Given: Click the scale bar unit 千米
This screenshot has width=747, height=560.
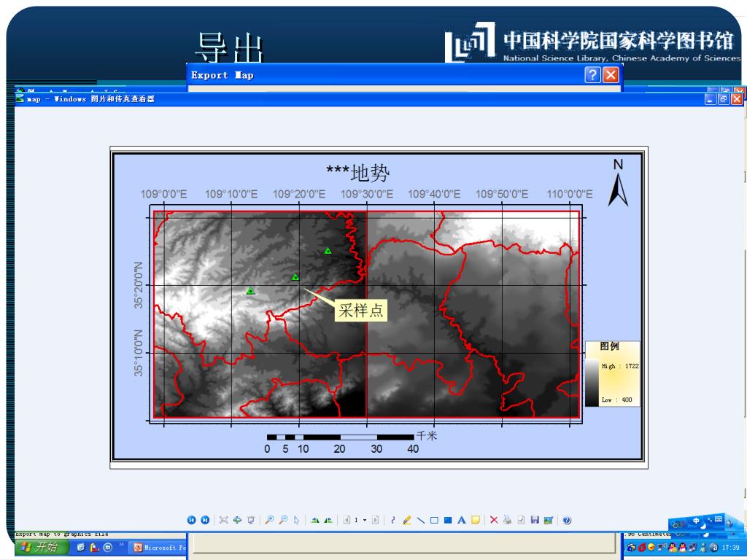Looking at the screenshot, I should tap(426, 435).
